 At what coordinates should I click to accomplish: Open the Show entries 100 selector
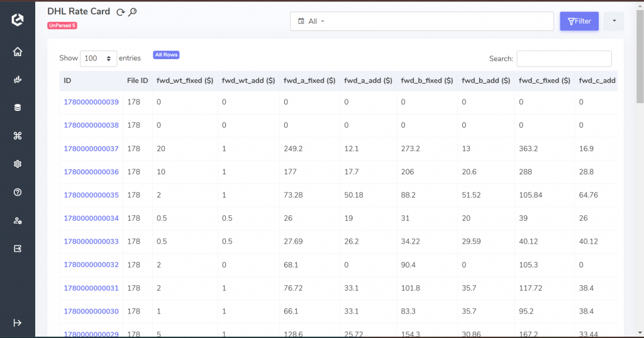point(98,59)
